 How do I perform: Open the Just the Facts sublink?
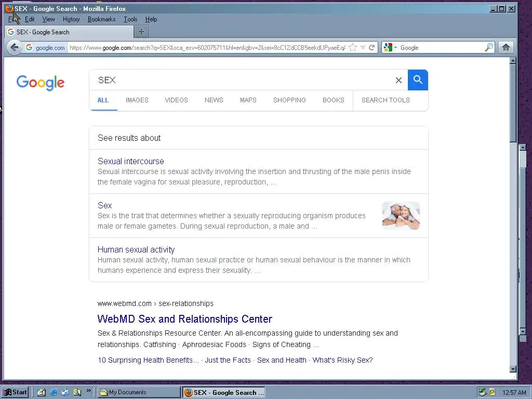(x=228, y=360)
